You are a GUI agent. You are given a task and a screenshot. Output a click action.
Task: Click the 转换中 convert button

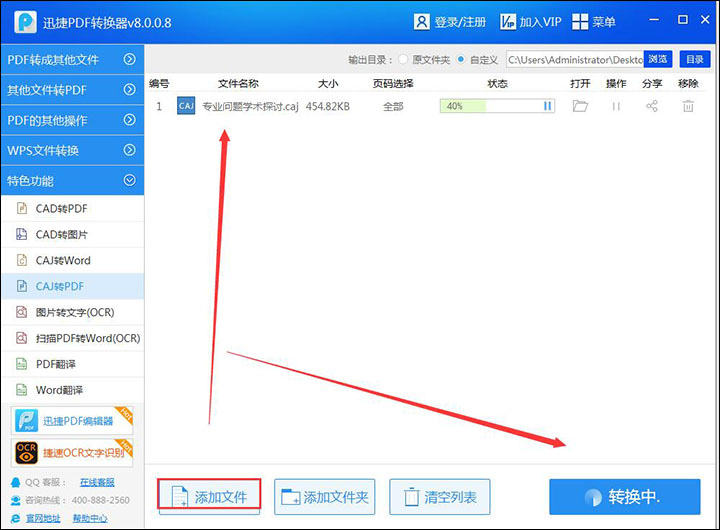[624, 497]
